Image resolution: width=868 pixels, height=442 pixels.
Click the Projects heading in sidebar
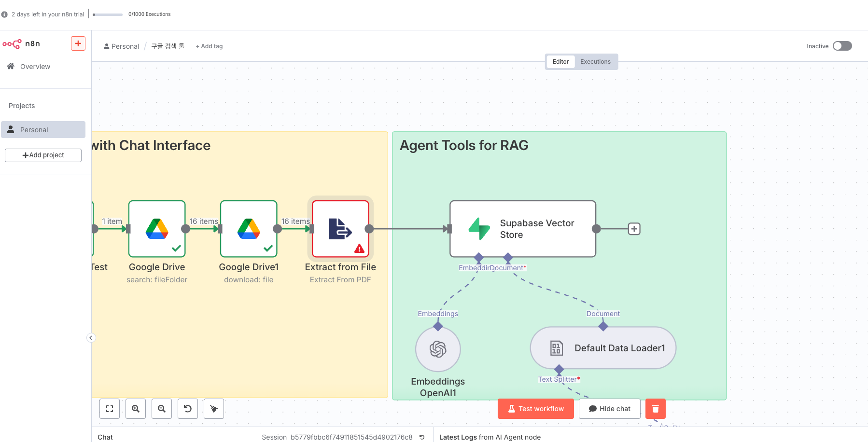click(x=22, y=106)
